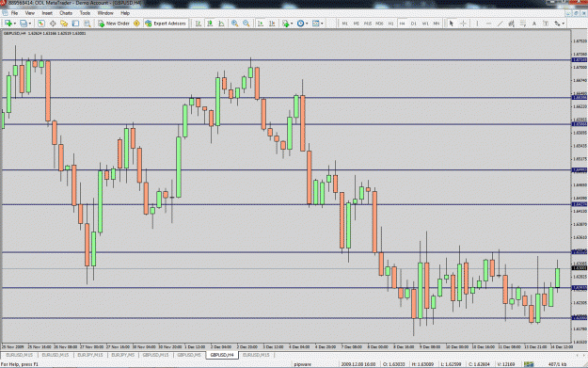The image size is (588, 368).
Task: Open the Profiles toolbar icon
Action: click(24, 24)
